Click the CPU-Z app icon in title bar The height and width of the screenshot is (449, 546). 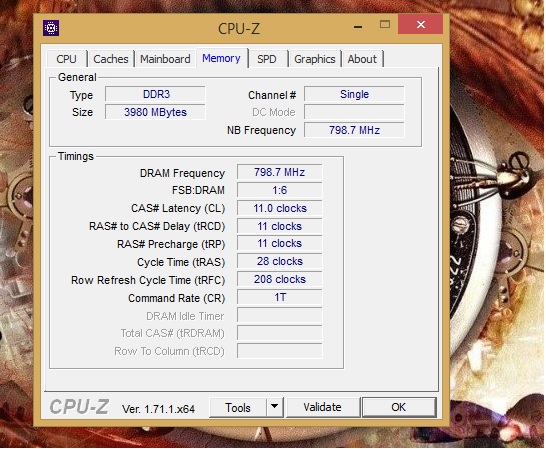coord(51,28)
